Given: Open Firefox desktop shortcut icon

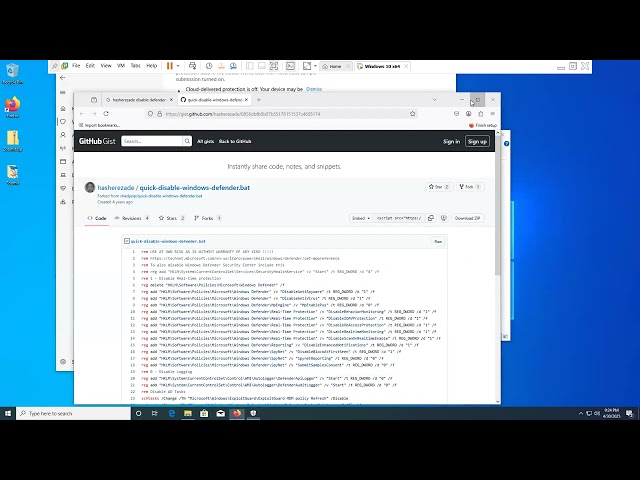Looking at the screenshot, I should pyautogui.click(x=13, y=107).
